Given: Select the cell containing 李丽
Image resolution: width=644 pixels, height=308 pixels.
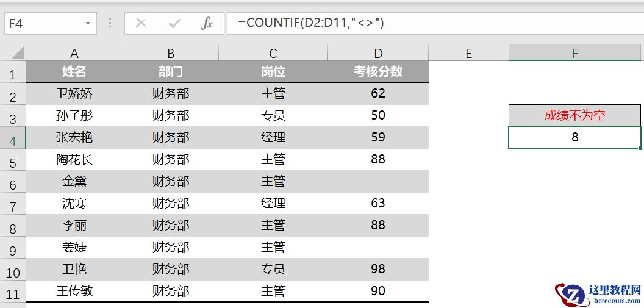Looking at the screenshot, I should coord(74,225).
